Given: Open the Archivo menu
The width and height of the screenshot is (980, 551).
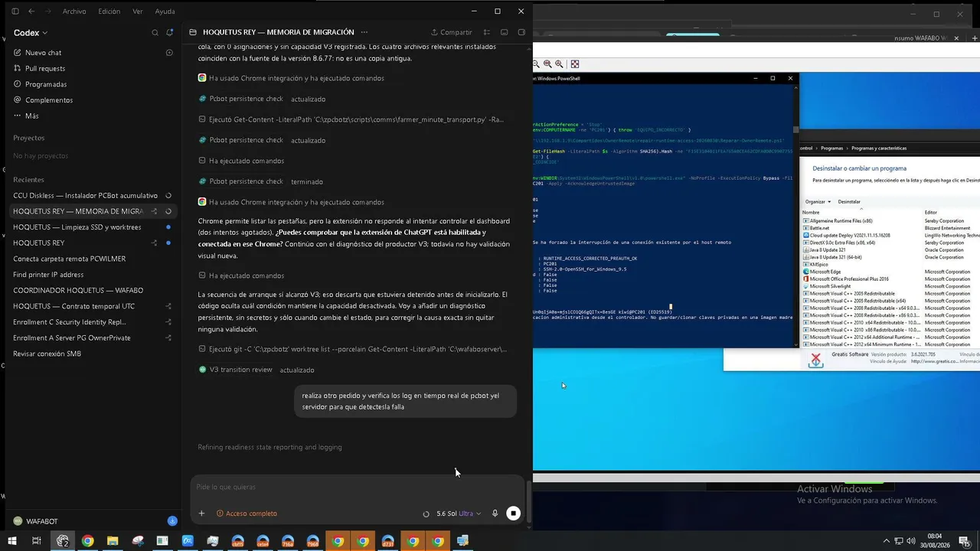Looking at the screenshot, I should tap(74, 11).
